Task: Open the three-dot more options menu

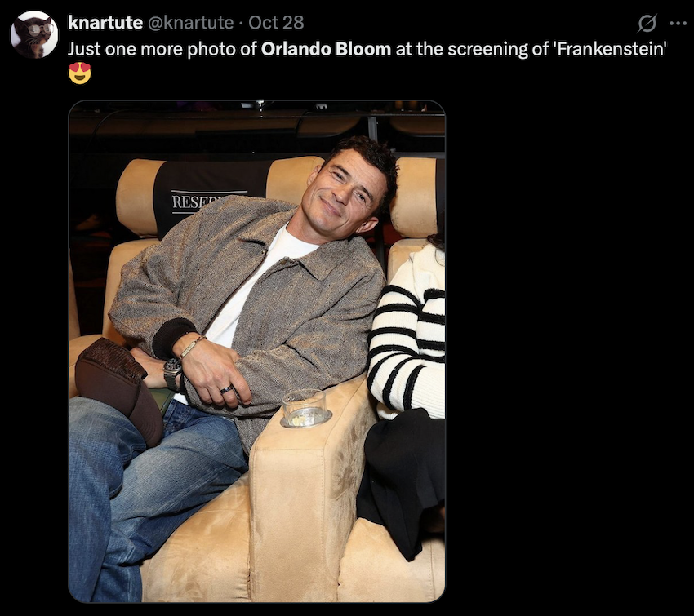Action: click(x=678, y=24)
